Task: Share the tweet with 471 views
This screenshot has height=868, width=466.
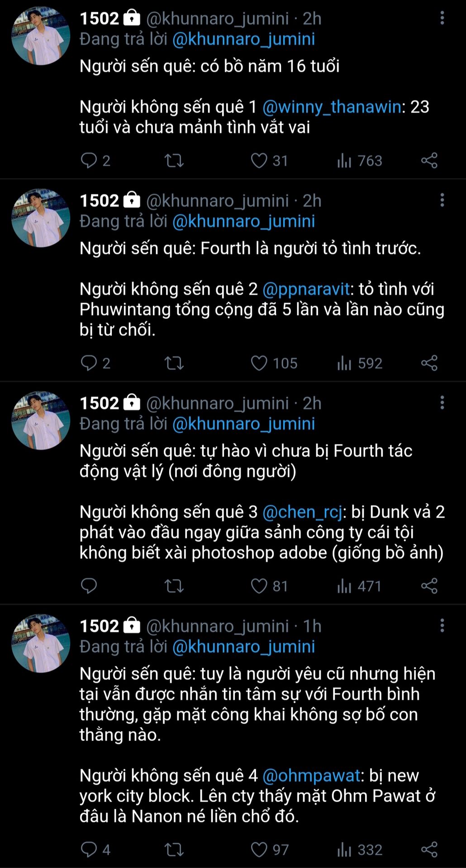Action: coord(429,586)
